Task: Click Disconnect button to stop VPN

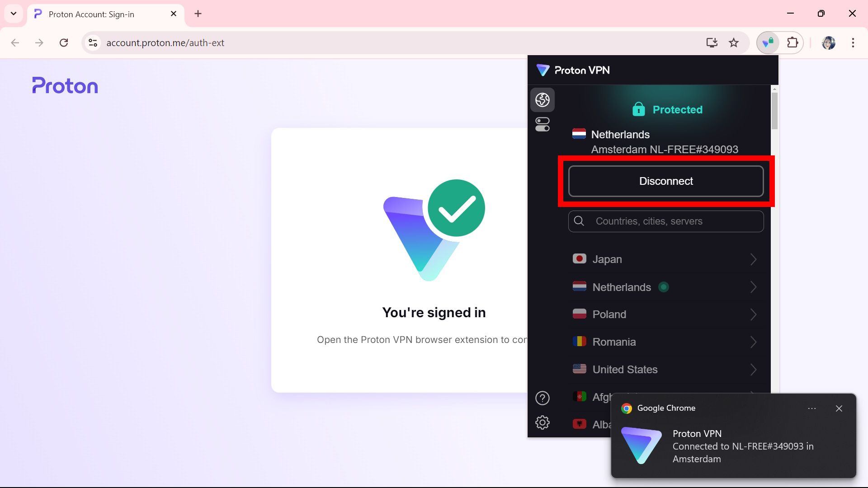Action: coord(666,181)
